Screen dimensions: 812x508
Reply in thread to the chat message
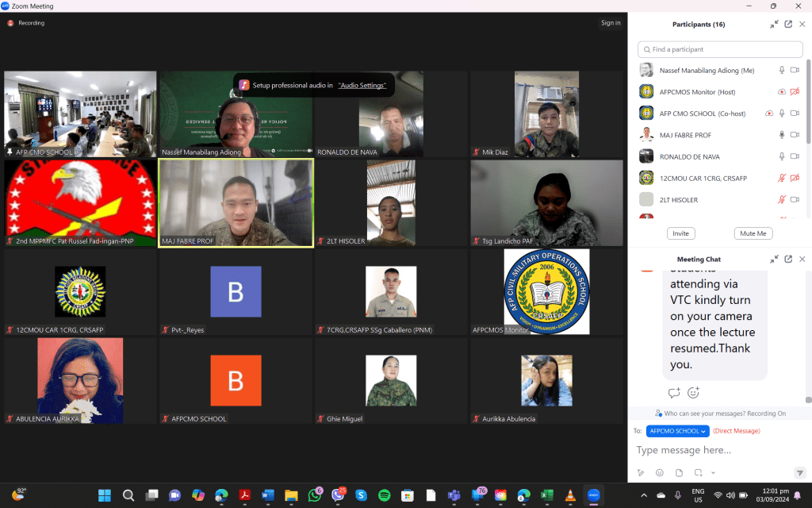point(674,392)
